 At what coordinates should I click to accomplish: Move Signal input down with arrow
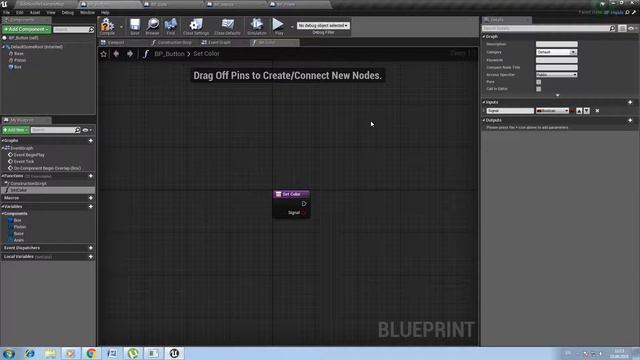pos(587,111)
